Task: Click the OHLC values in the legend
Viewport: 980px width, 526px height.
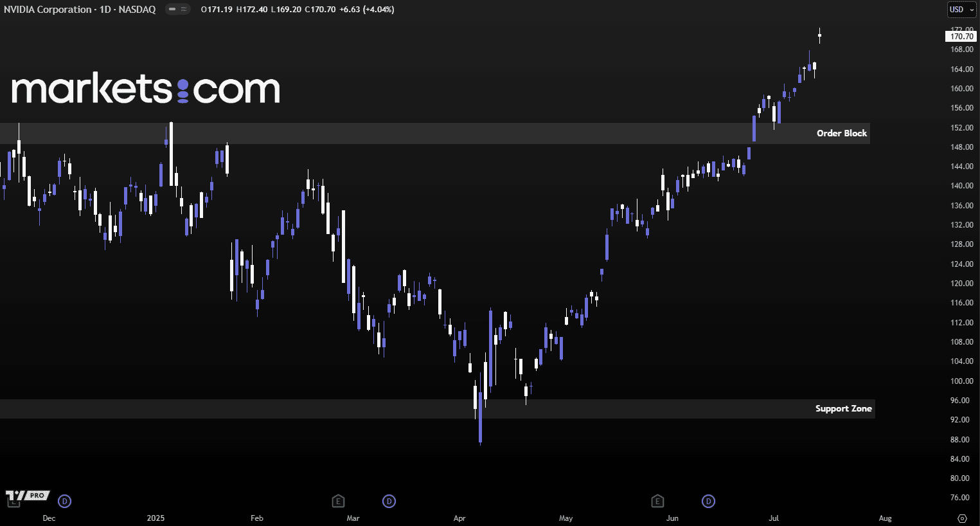Action: (298, 10)
